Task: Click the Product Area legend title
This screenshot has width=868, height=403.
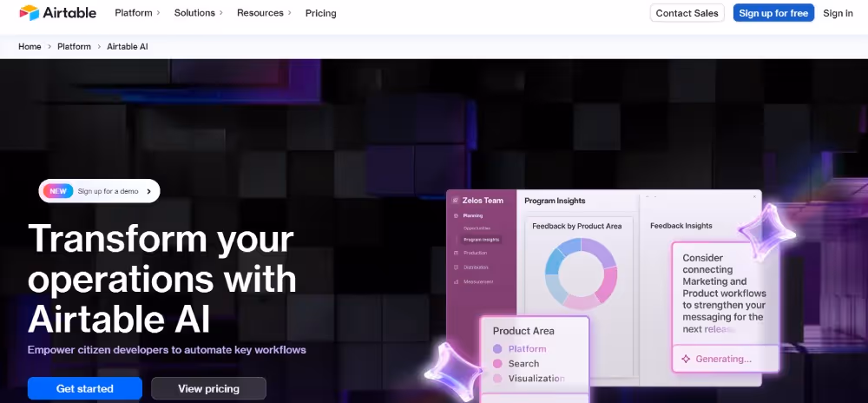Action: (523, 331)
